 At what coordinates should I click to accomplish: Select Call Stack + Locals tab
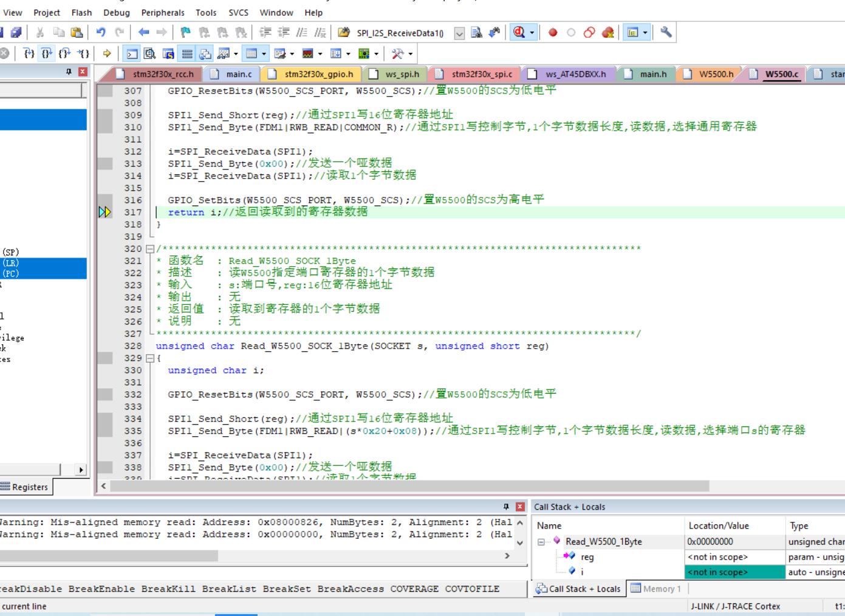[x=578, y=589]
